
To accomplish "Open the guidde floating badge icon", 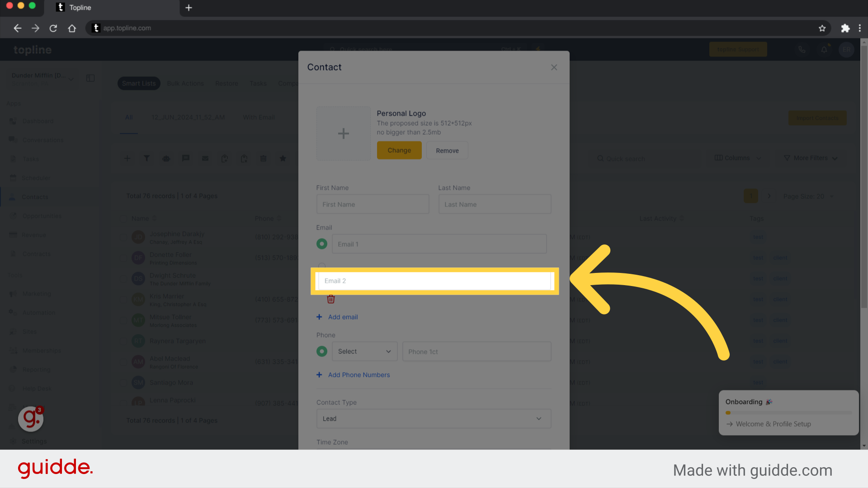I will coord(31,418).
